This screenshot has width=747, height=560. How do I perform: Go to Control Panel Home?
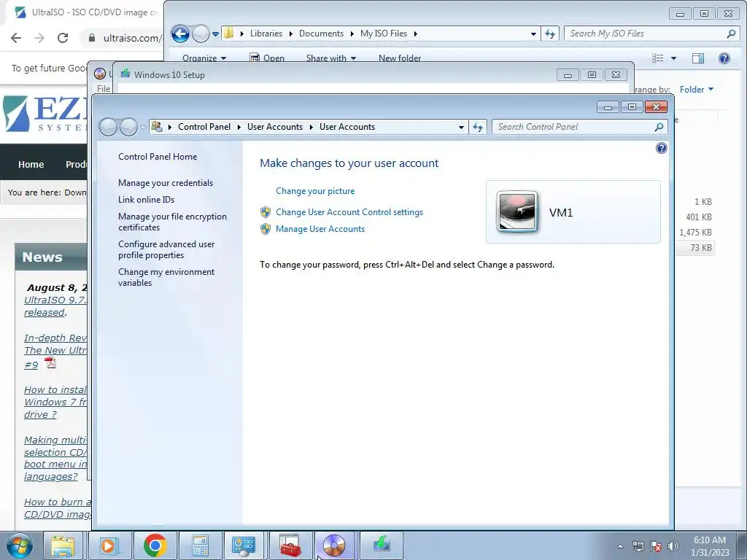158,157
